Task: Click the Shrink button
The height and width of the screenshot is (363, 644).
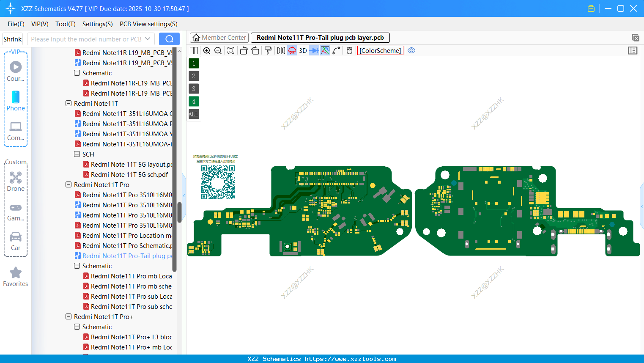Action: coord(12,38)
